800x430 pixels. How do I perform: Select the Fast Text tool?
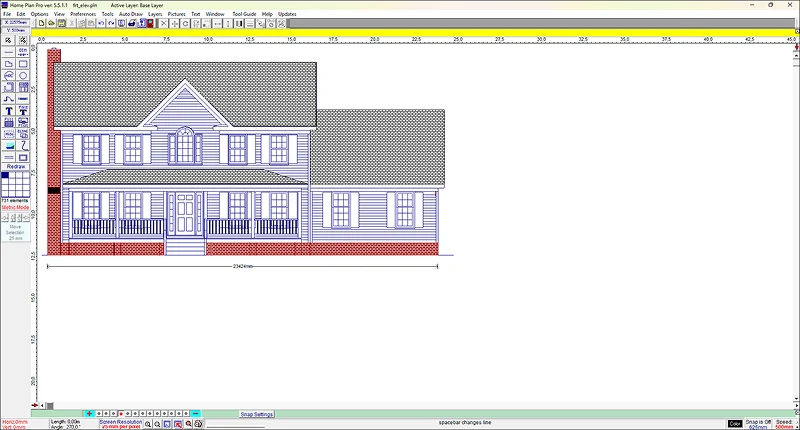pos(23,111)
